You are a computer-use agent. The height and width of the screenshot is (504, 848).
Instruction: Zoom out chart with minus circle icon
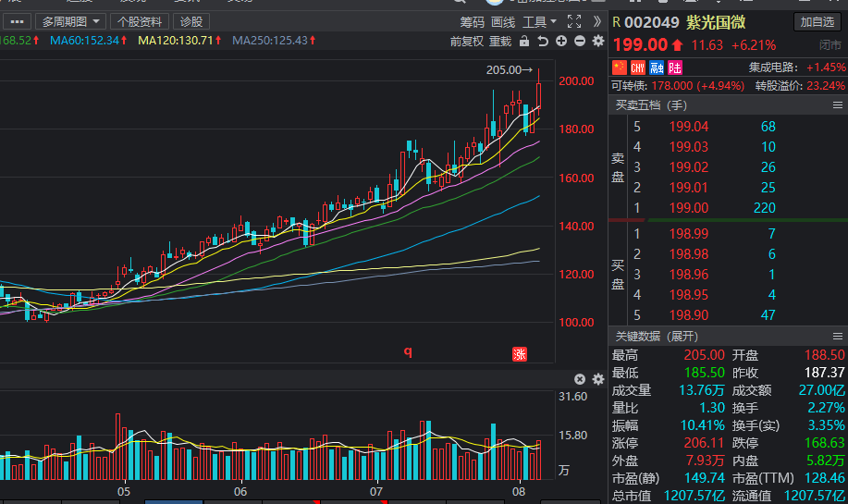(x=580, y=41)
